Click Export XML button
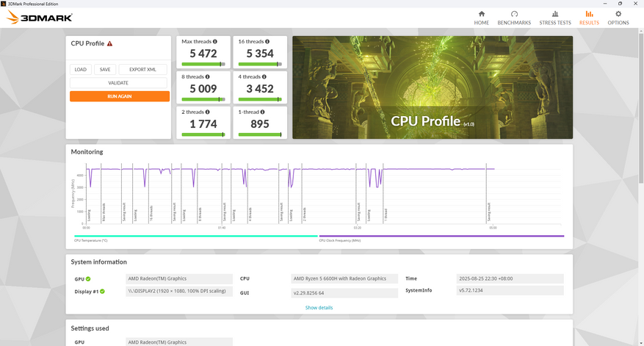644x346 pixels. [x=142, y=70]
